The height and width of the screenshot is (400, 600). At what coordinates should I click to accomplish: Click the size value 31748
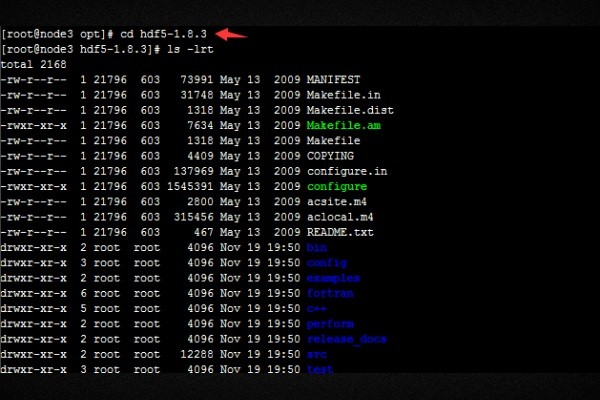(196, 95)
